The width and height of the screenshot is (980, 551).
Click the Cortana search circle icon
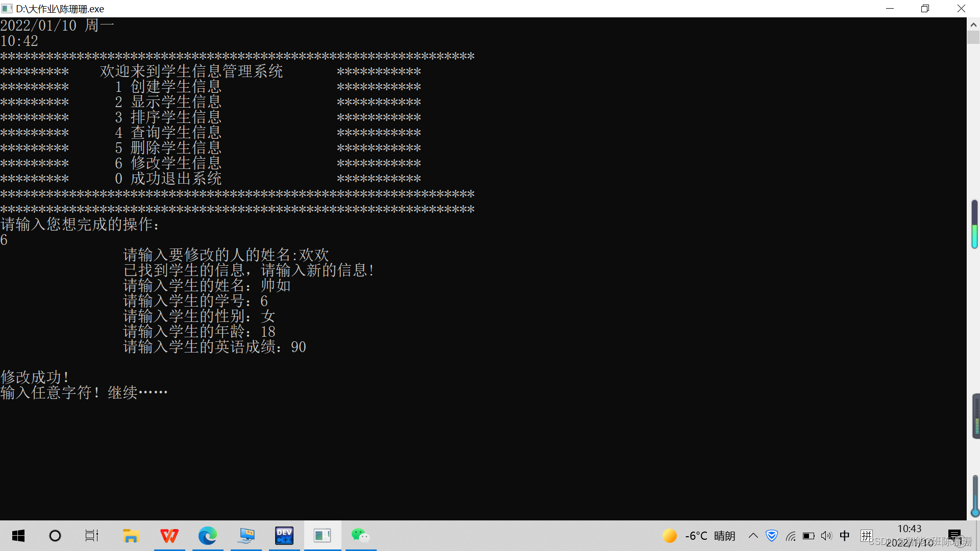point(55,536)
